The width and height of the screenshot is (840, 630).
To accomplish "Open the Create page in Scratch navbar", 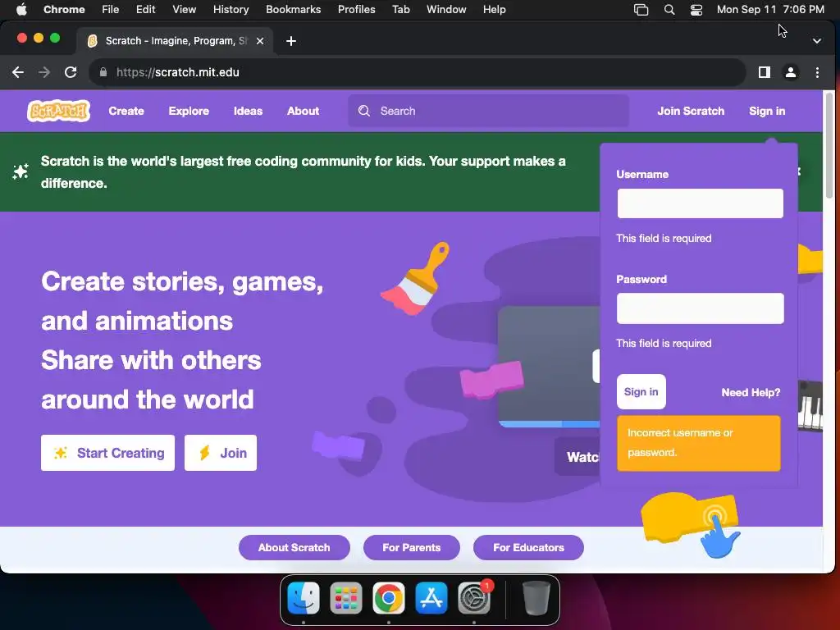I will [126, 111].
